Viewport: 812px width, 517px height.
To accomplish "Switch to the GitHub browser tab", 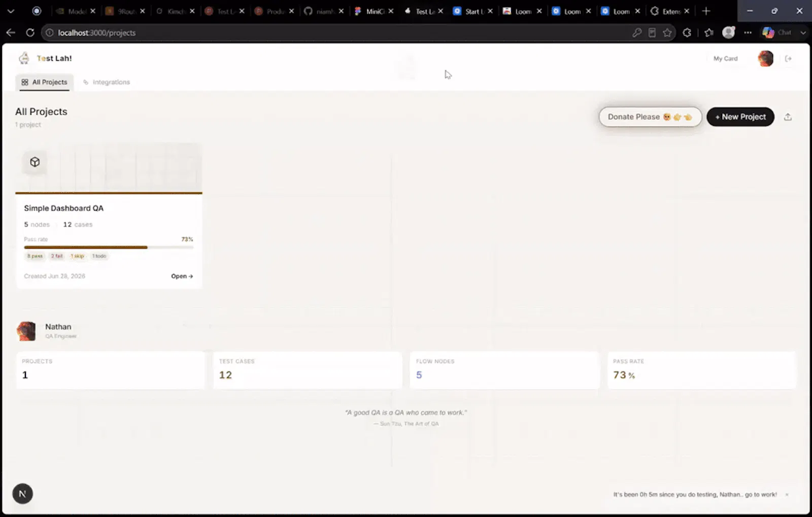I will 323,11.
